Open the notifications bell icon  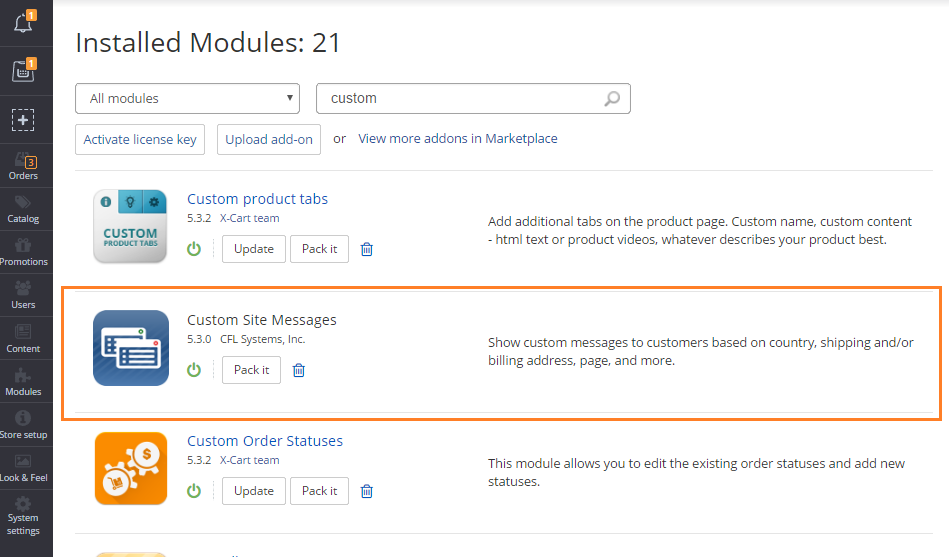24,22
